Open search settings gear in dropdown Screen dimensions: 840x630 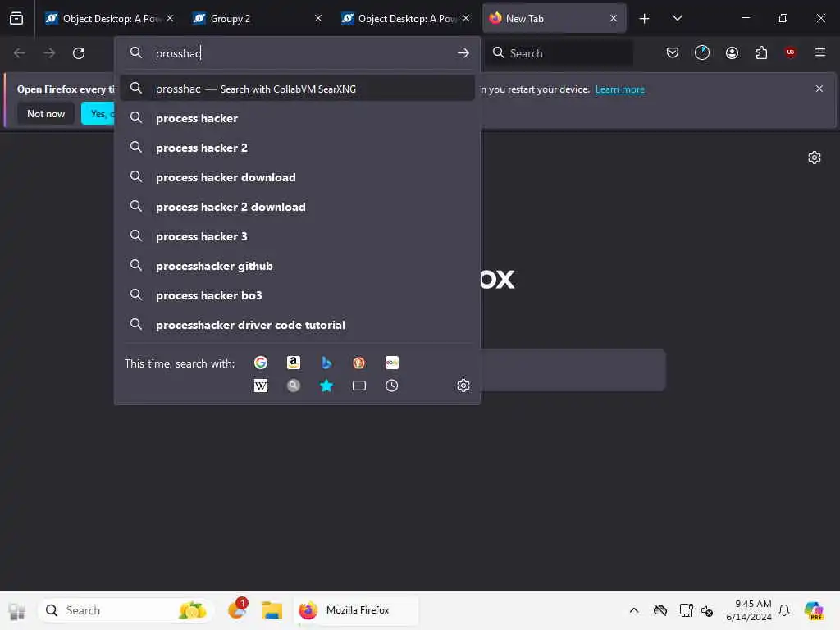463,386
